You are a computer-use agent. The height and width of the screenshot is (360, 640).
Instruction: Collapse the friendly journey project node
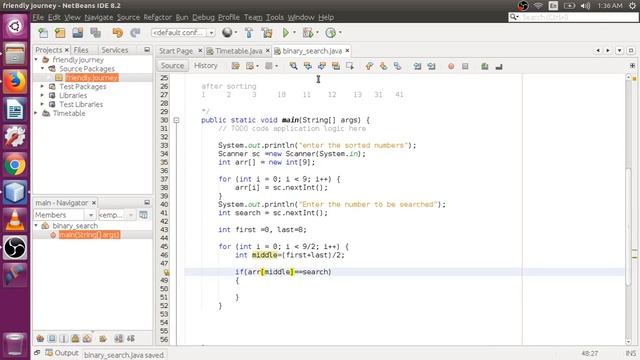pos(36,60)
